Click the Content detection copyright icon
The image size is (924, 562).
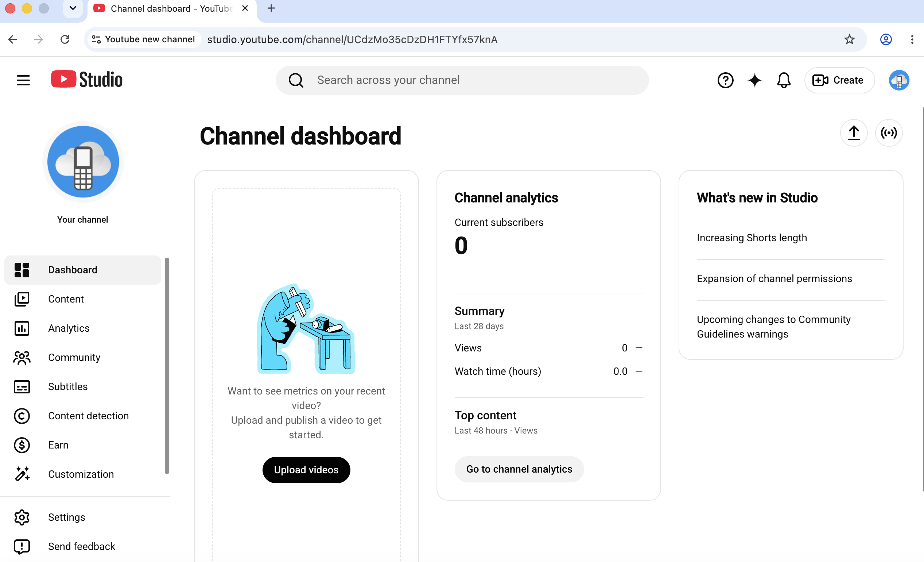click(x=22, y=416)
